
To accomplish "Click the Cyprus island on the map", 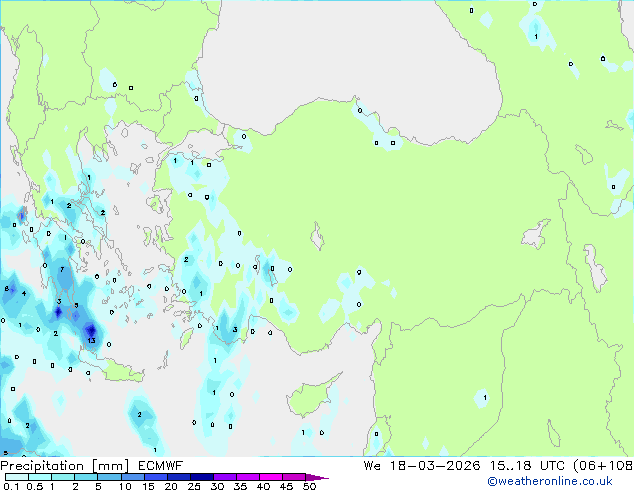I will click(x=309, y=398).
